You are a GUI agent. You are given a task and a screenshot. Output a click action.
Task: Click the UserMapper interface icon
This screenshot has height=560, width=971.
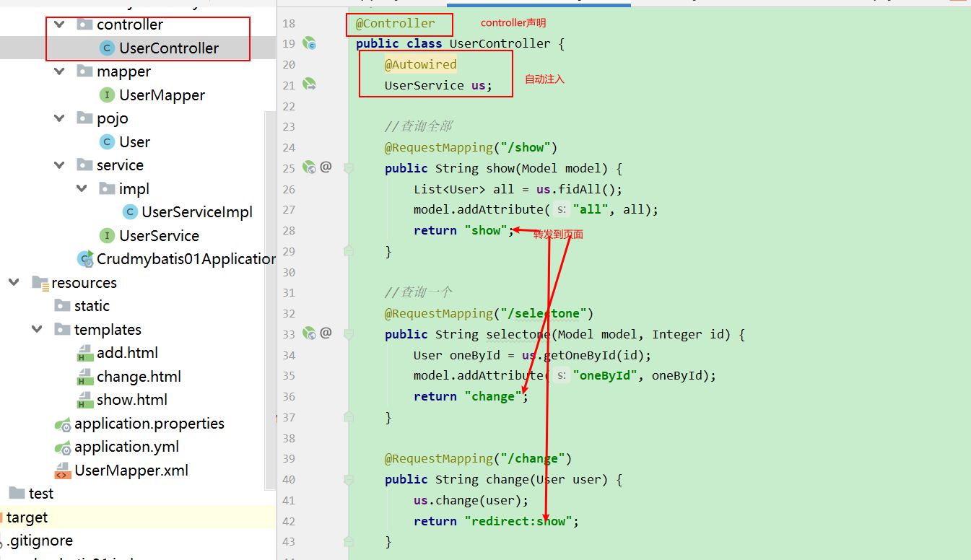(107, 95)
